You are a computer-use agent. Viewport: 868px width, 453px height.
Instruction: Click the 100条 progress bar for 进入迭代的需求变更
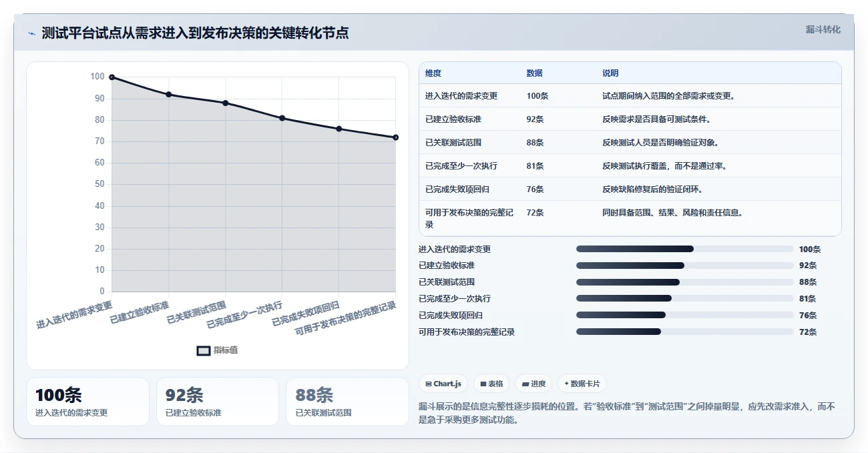pyautogui.click(x=685, y=249)
